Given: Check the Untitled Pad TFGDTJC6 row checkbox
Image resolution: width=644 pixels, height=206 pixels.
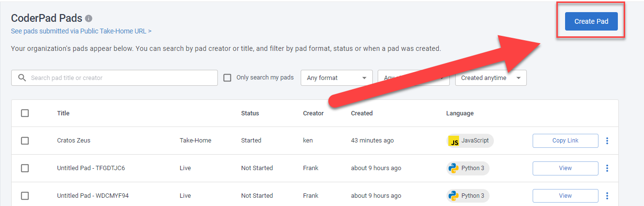Looking at the screenshot, I should (x=25, y=168).
